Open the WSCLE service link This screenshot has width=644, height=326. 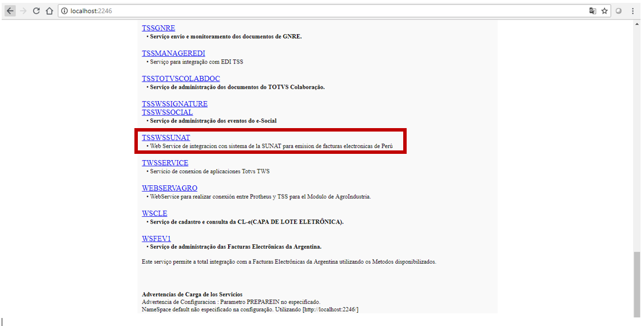[x=154, y=213]
